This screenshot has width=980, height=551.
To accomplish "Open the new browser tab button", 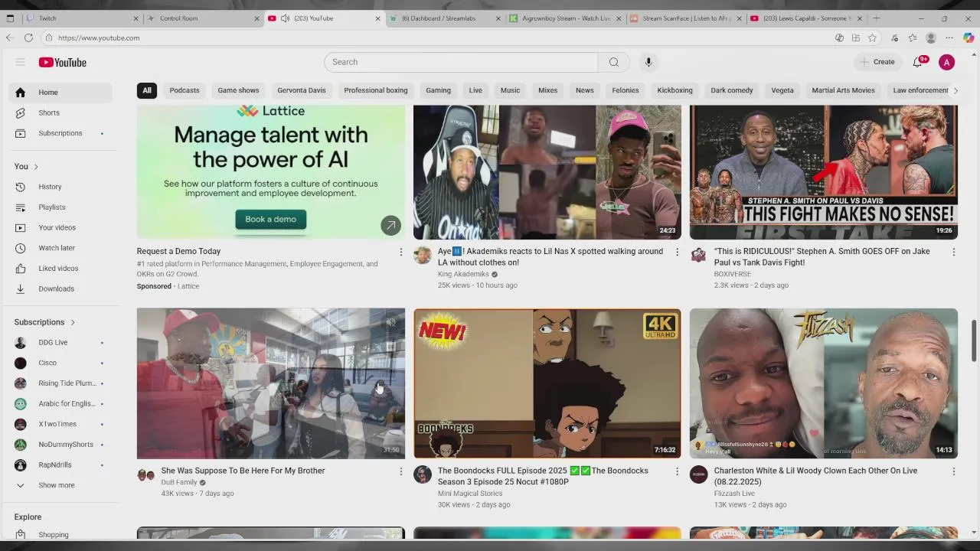I will [x=877, y=18].
